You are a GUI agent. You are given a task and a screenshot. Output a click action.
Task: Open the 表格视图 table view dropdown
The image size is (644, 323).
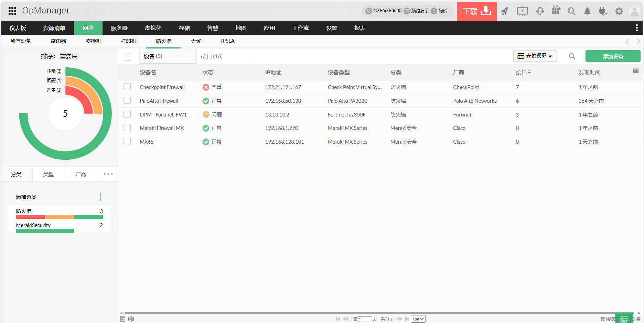[535, 56]
